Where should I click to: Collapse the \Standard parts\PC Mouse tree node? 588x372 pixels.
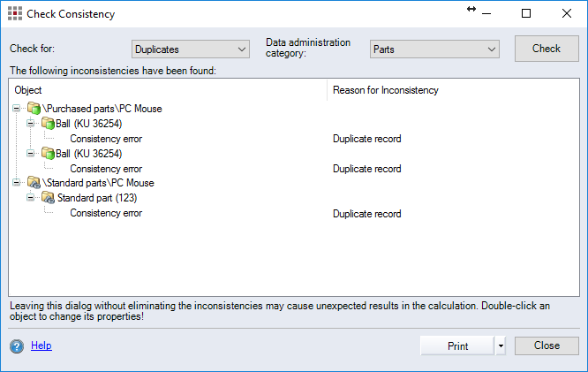click(17, 183)
